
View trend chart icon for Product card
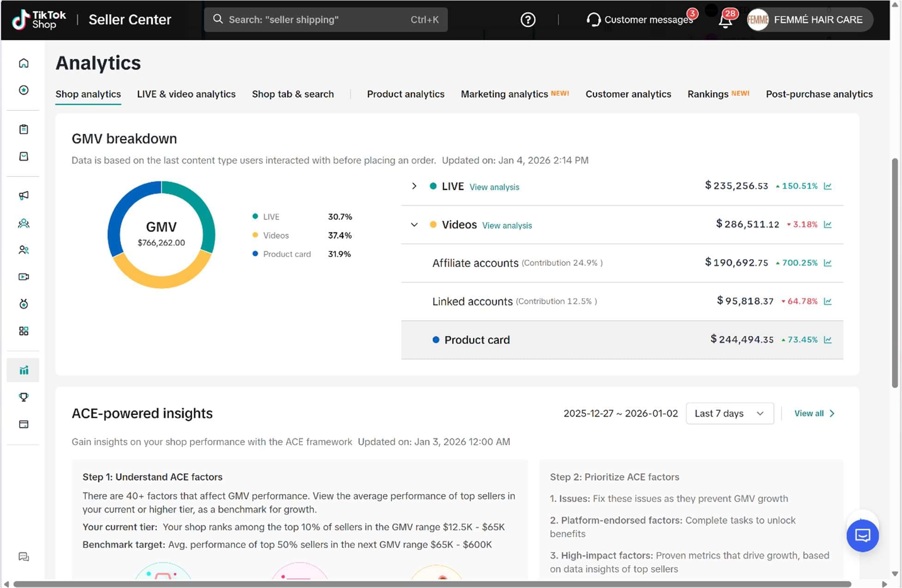[x=828, y=339]
